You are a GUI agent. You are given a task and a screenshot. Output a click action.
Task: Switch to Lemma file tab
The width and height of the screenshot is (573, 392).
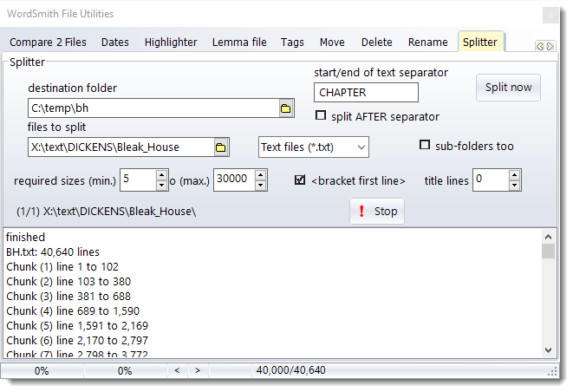[239, 42]
